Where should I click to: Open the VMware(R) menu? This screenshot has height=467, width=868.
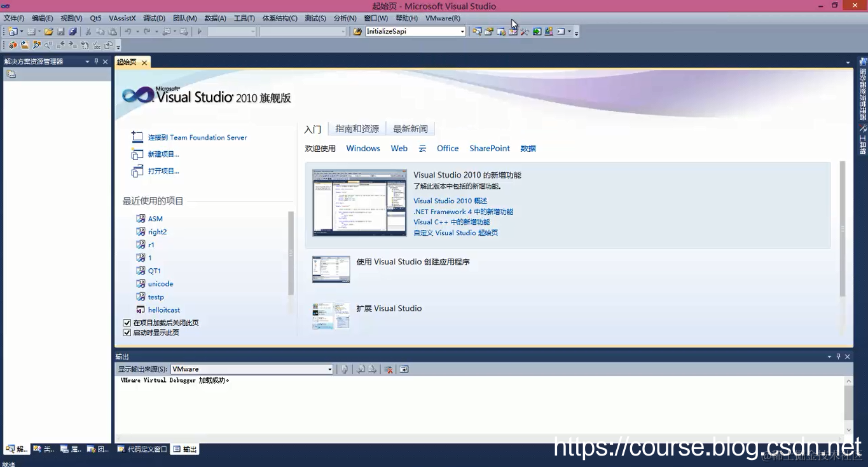pyautogui.click(x=443, y=18)
